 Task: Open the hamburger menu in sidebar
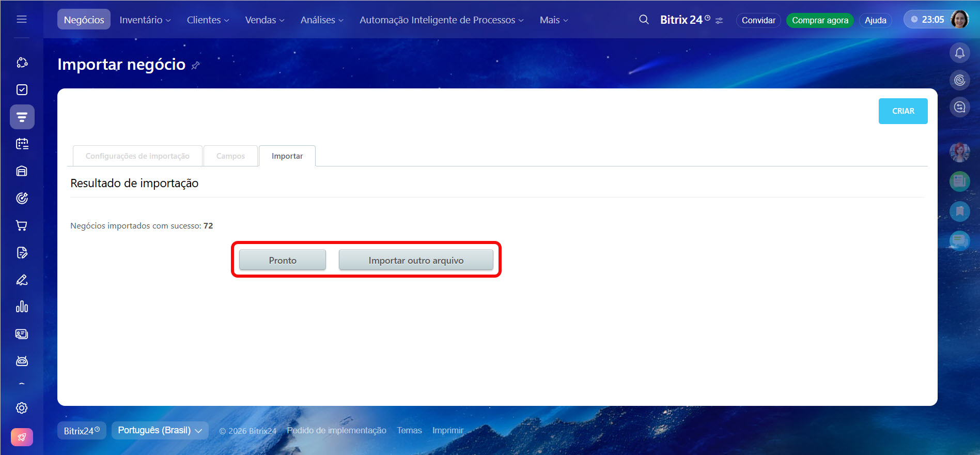[22, 19]
